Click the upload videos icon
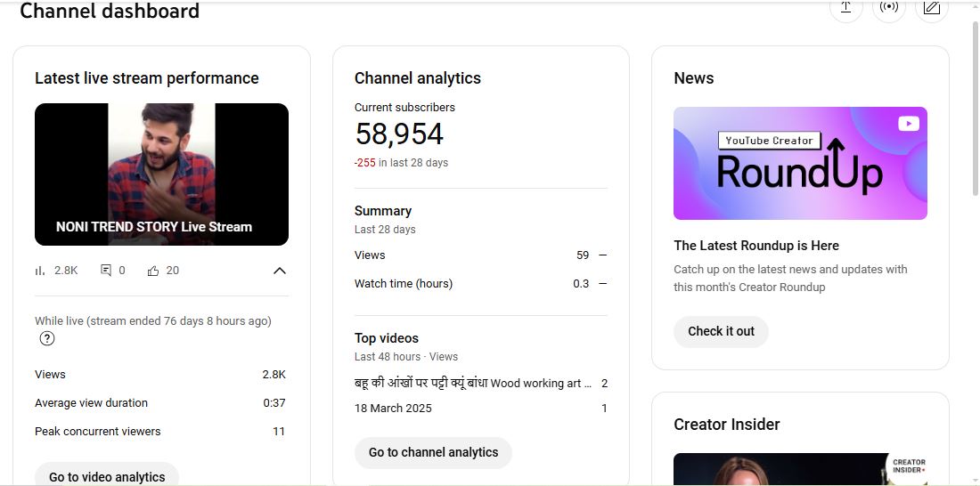Viewport: 980px width, 486px height. pyautogui.click(x=845, y=8)
